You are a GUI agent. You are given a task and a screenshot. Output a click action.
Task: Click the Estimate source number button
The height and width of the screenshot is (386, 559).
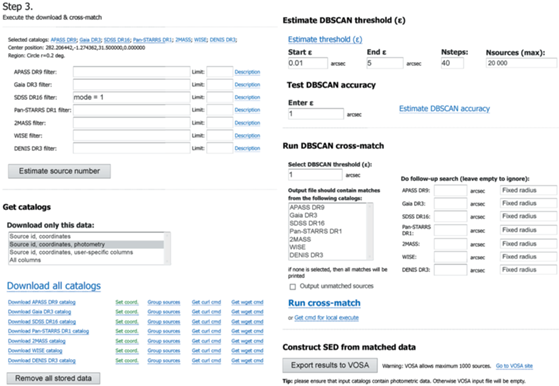(x=59, y=171)
